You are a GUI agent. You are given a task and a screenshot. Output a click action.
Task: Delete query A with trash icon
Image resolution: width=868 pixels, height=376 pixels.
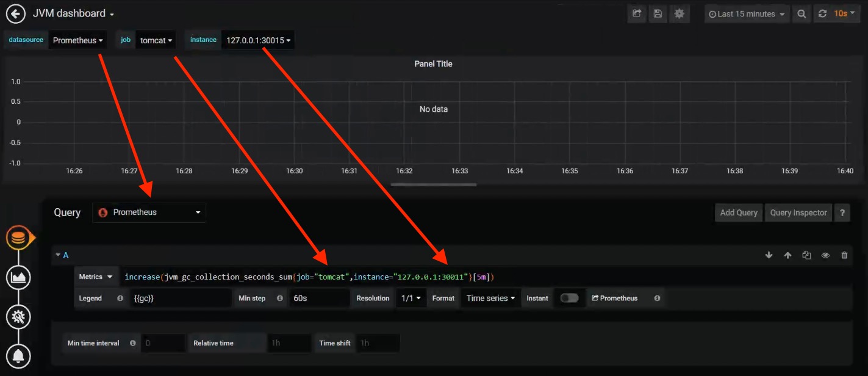(844, 255)
